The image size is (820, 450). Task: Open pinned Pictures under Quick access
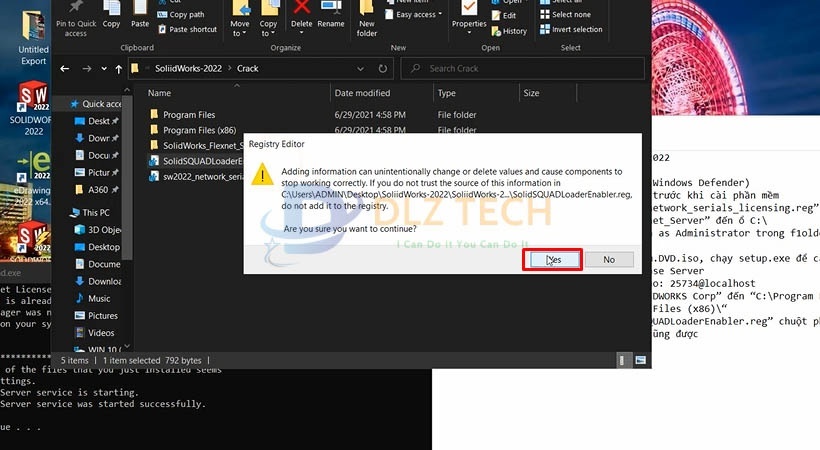[97, 172]
